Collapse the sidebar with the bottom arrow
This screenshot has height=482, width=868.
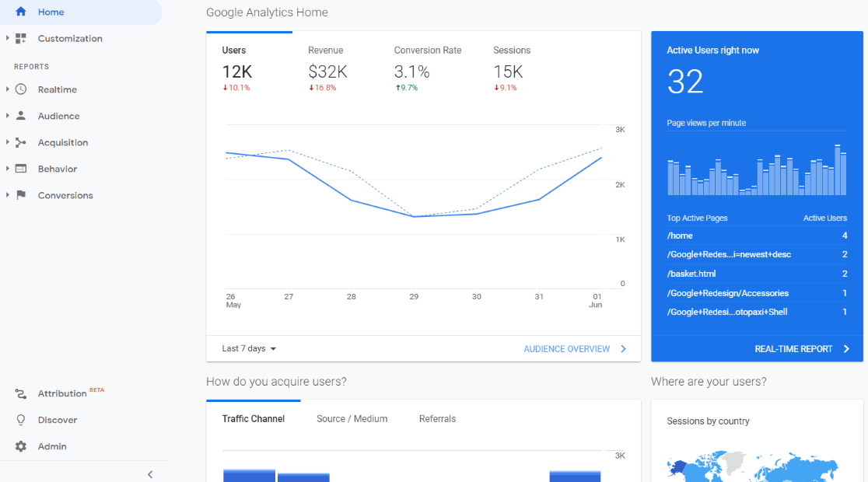149,473
